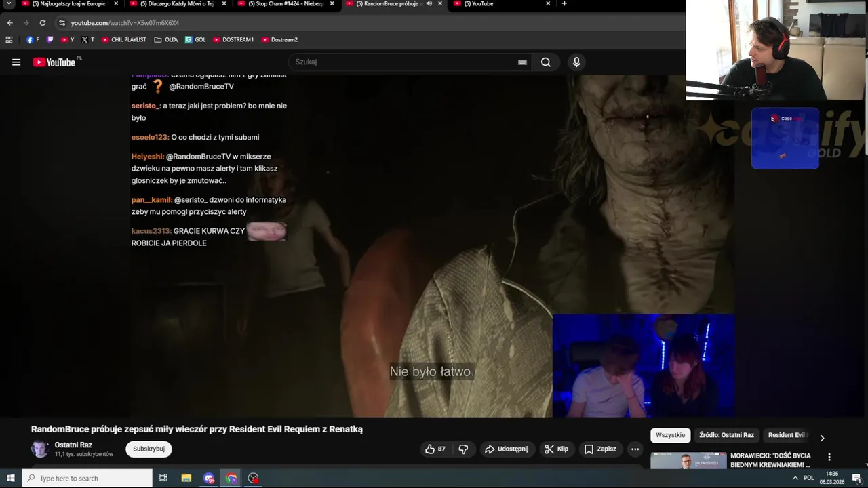
Task: Switch to Dlaczego Każdy Mówi tab
Action: (176, 4)
